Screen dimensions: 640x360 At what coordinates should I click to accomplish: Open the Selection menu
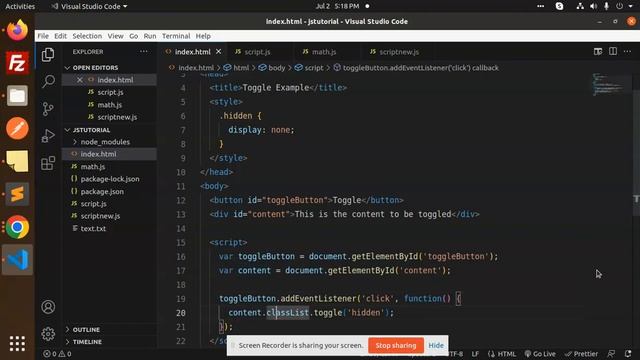87,36
